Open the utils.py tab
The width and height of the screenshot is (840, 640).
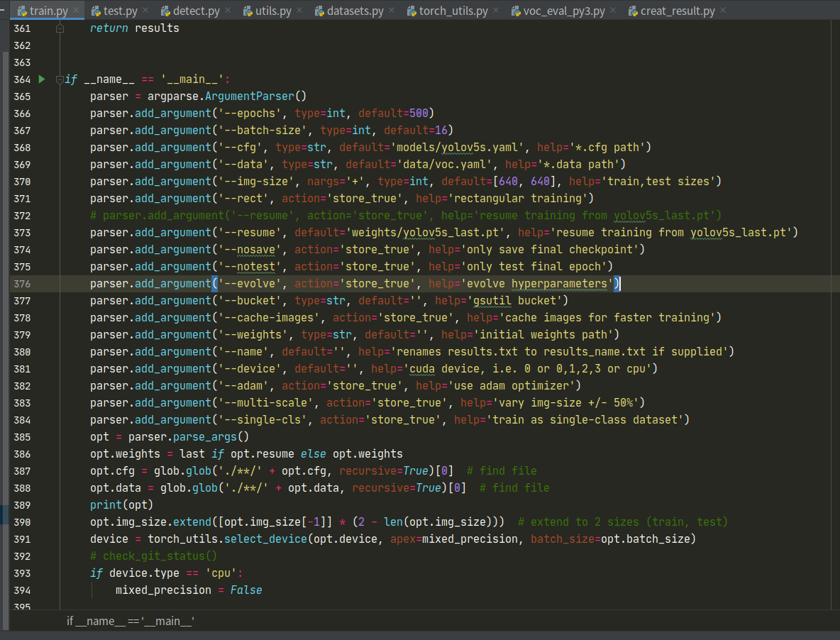[x=273, y=11]
